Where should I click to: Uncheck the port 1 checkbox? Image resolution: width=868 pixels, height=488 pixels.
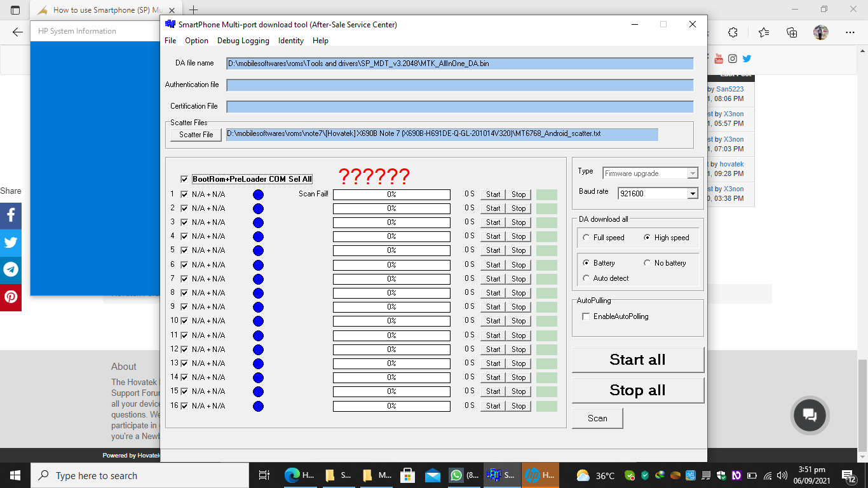tap(184, 194)
